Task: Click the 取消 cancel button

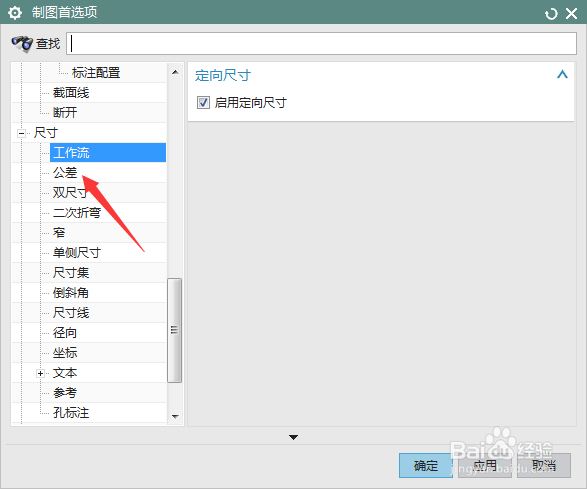Action: pos(544,465)
